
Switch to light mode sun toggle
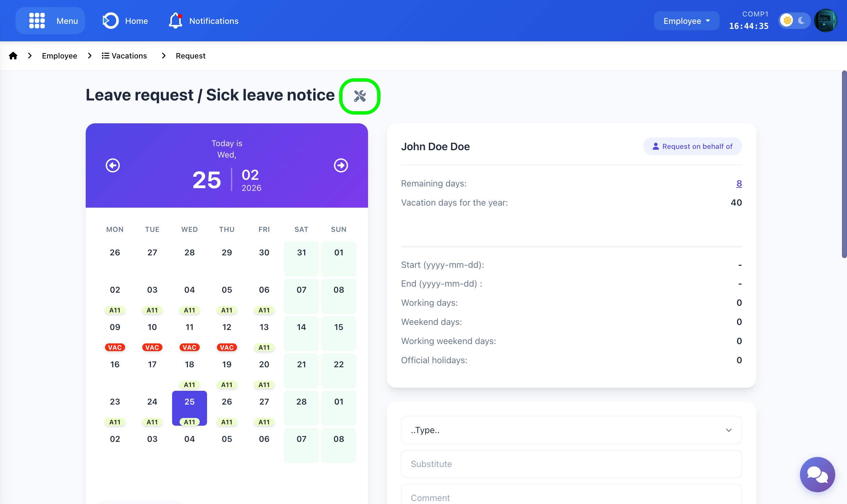(787, 21)
